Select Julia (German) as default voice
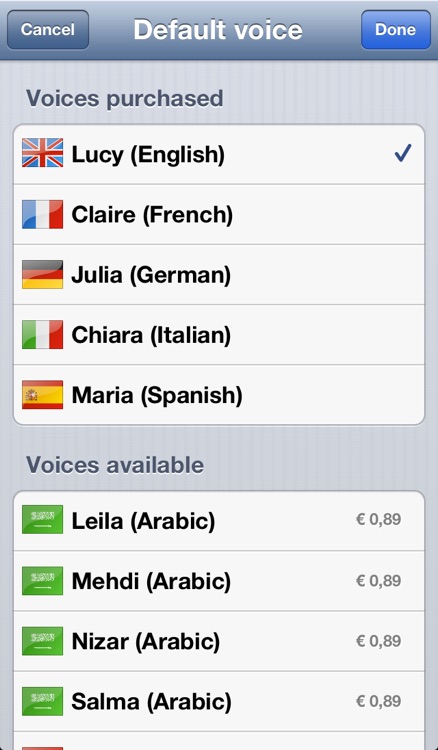Viewport: 438px width, 750px height. coord(219,275)
